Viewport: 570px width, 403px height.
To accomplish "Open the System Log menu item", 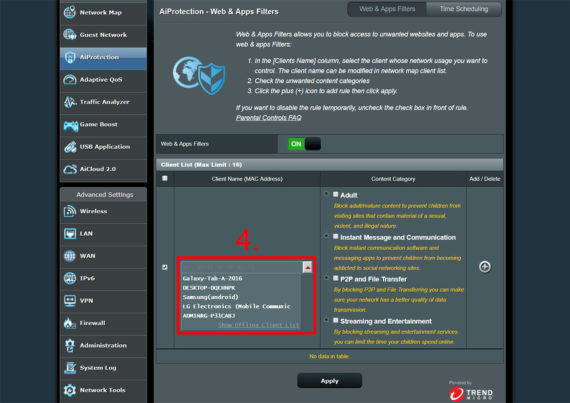I will tap(103, 368).
